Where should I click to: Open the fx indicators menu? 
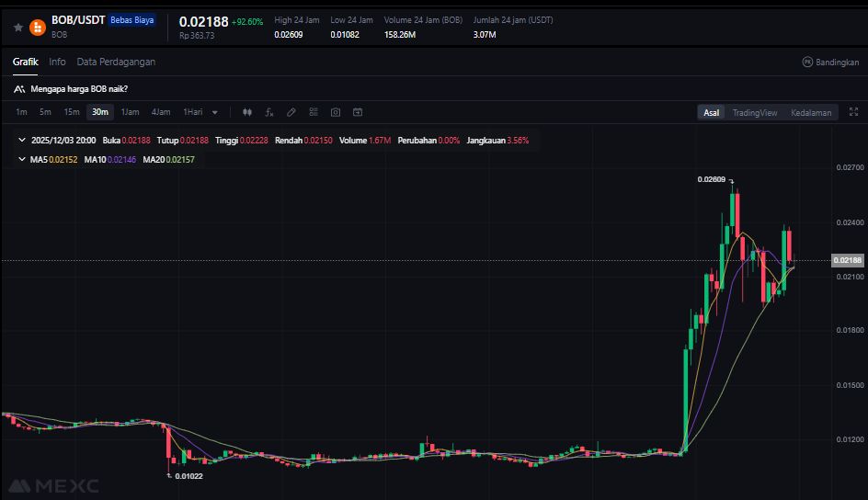click(269, 112)
